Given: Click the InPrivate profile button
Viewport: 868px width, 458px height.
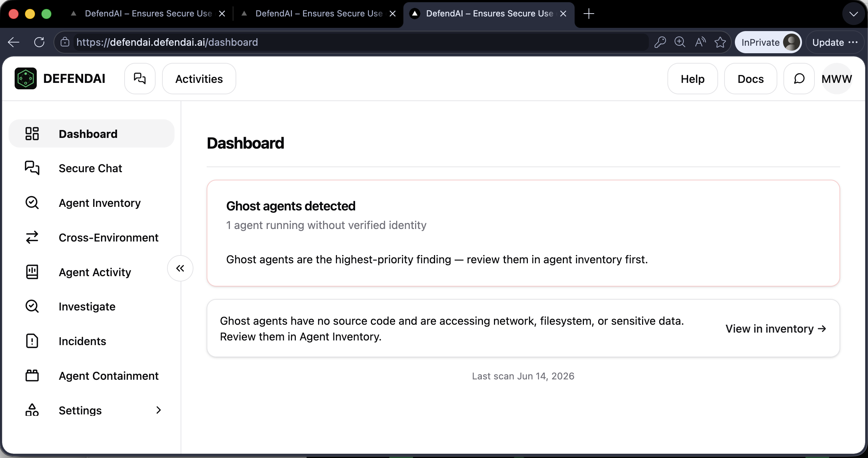Looking at the screenshot, I should click(x=768, y=42).
